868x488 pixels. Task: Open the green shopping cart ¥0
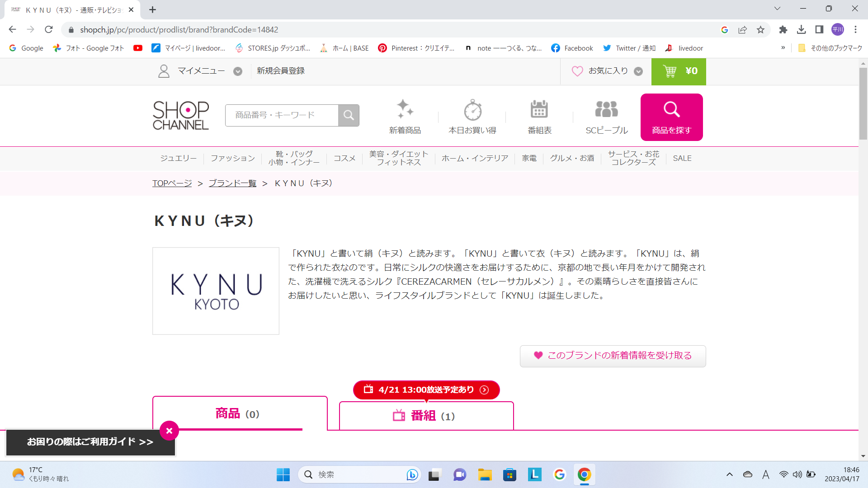pos(679,71)
